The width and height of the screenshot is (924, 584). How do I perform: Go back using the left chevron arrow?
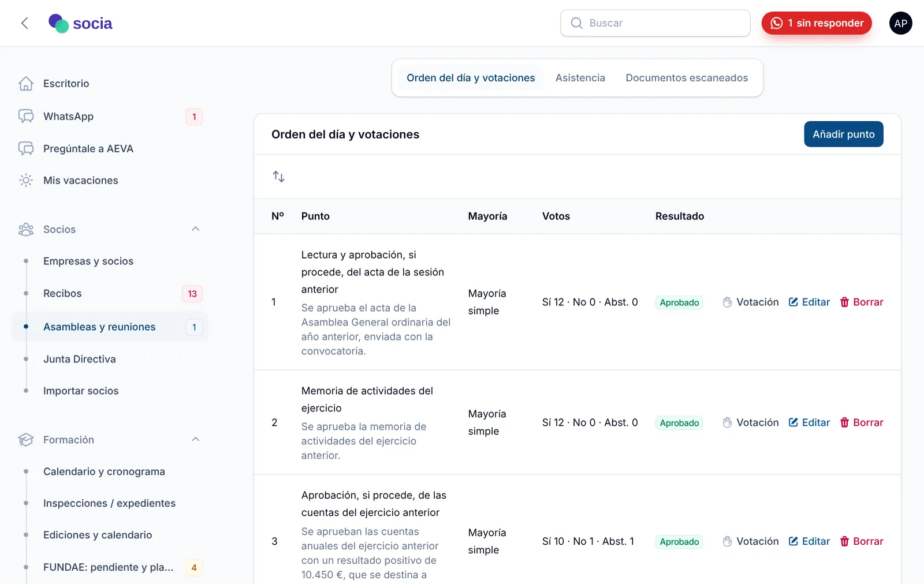24,23
